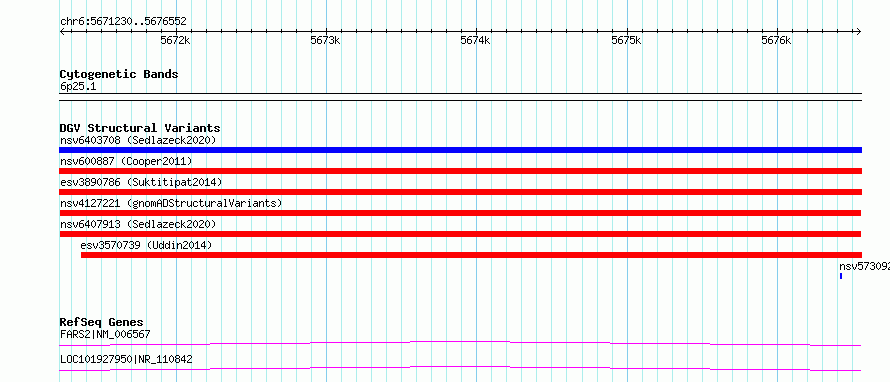This screenshot has width=890, height=382.
Task: Click the right arrowhead of the ruler
Action: tap(859, 31)
